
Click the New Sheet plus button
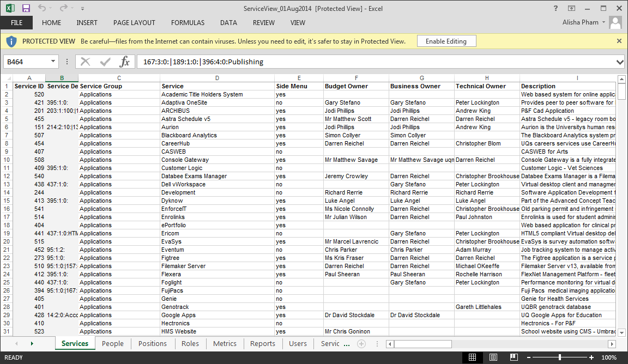pos(361,344)
